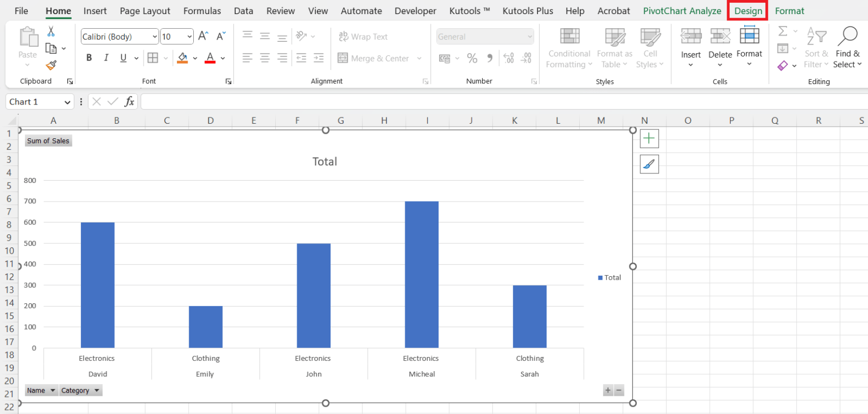Apply italic formatting
Screen dimensions: 868x414
(x=106, y=58)
